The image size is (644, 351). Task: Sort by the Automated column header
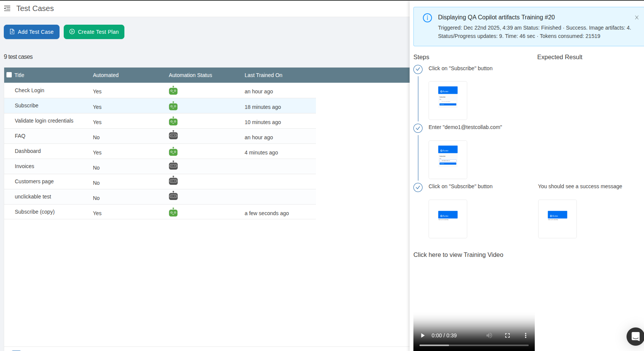tap(106, 75)
